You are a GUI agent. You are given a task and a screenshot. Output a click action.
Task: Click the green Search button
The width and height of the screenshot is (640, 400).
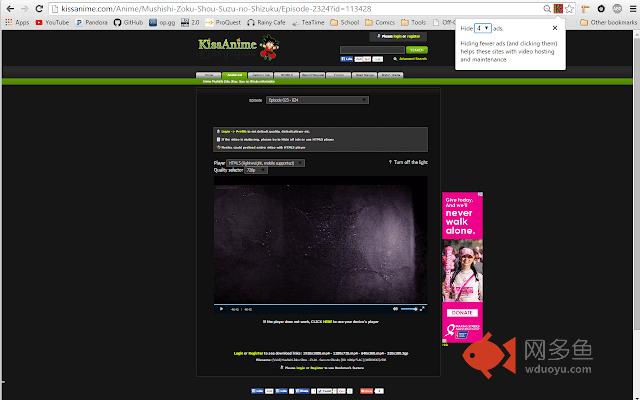[416, 50]
